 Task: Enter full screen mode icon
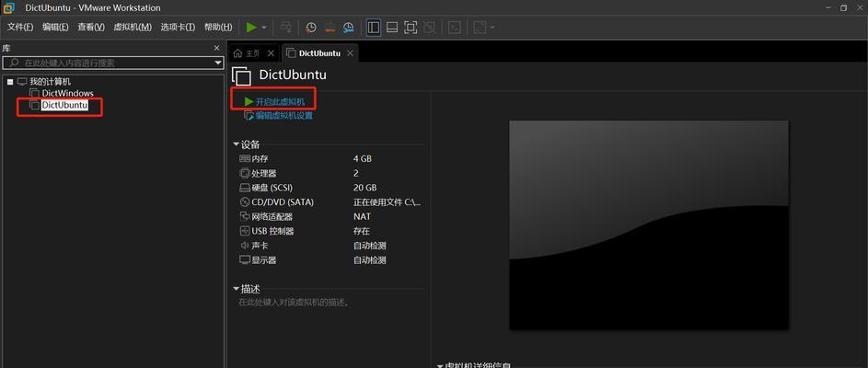coord(411,27)
